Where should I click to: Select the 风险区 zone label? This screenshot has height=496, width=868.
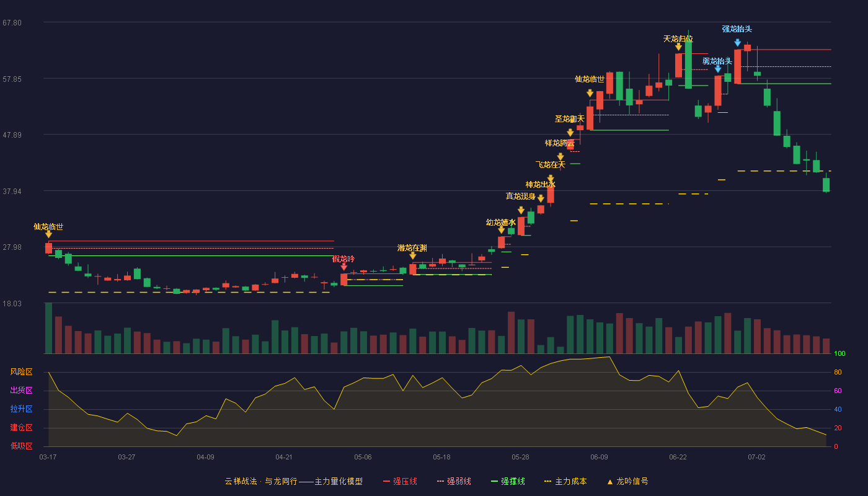coord(21,372)
